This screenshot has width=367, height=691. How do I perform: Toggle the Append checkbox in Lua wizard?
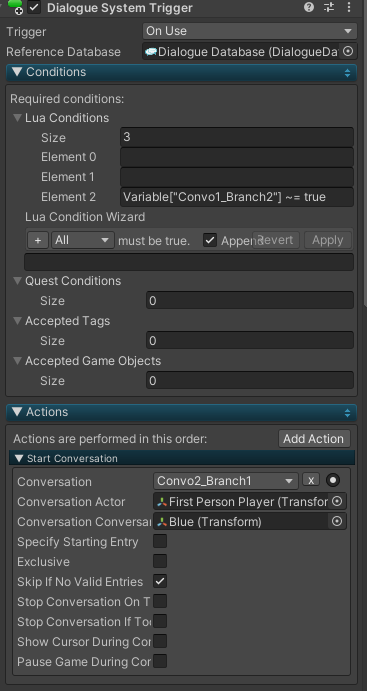tap(210, 240)
